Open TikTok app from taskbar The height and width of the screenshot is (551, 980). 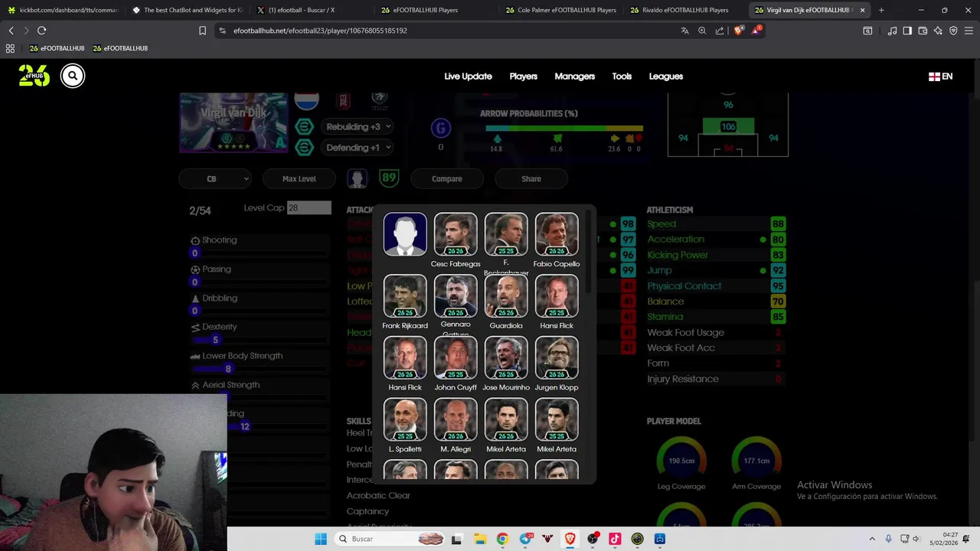pyautogui.click(x=615, y=539)
